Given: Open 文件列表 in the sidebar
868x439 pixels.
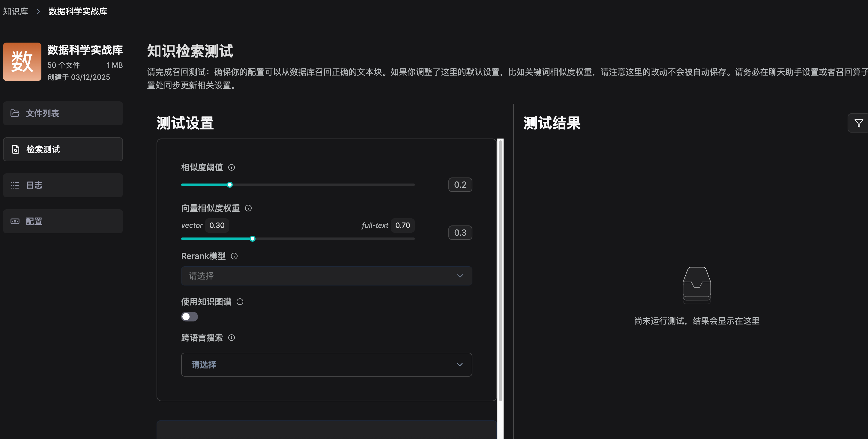Looking at the screenshot, I should pos(63,113).
